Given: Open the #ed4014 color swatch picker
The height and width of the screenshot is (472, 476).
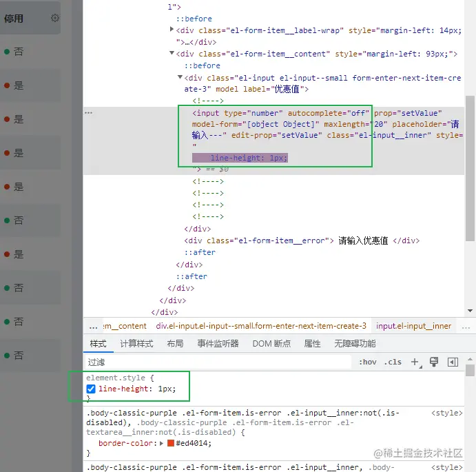Looking at the screenshot, I should [x=171, y=443].
